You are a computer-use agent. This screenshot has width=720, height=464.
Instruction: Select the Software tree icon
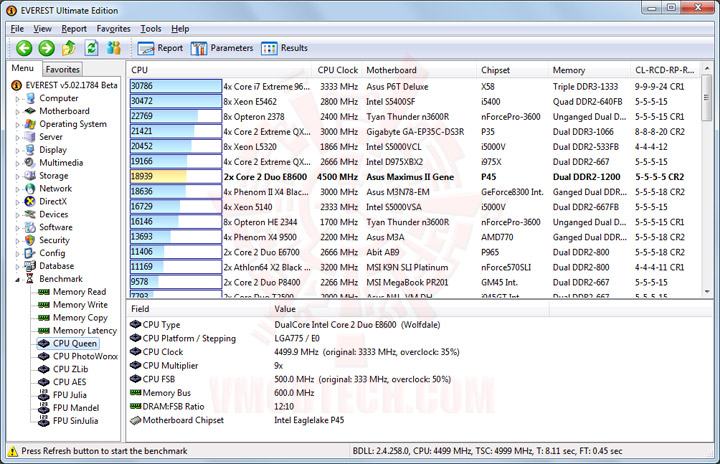coord(30,227)
